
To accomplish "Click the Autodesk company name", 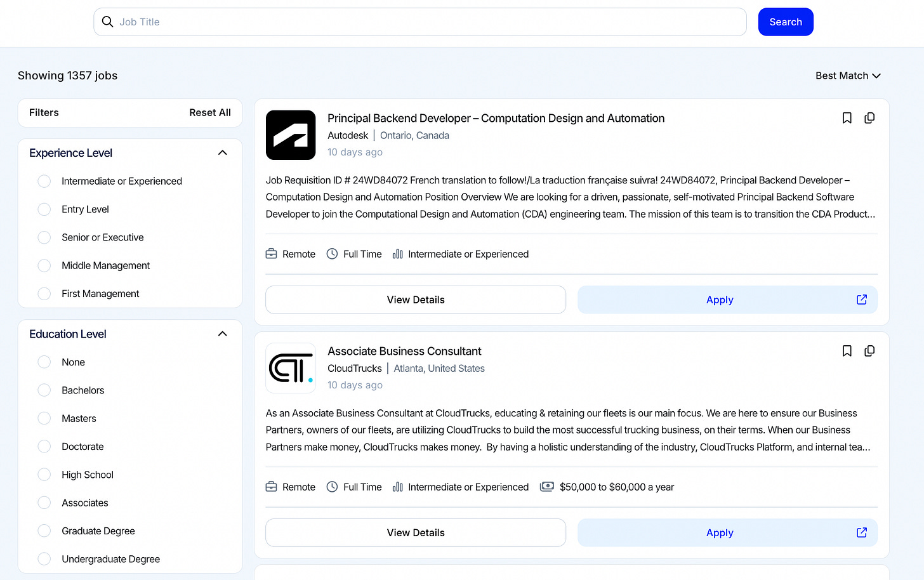I will coord(348,135).
